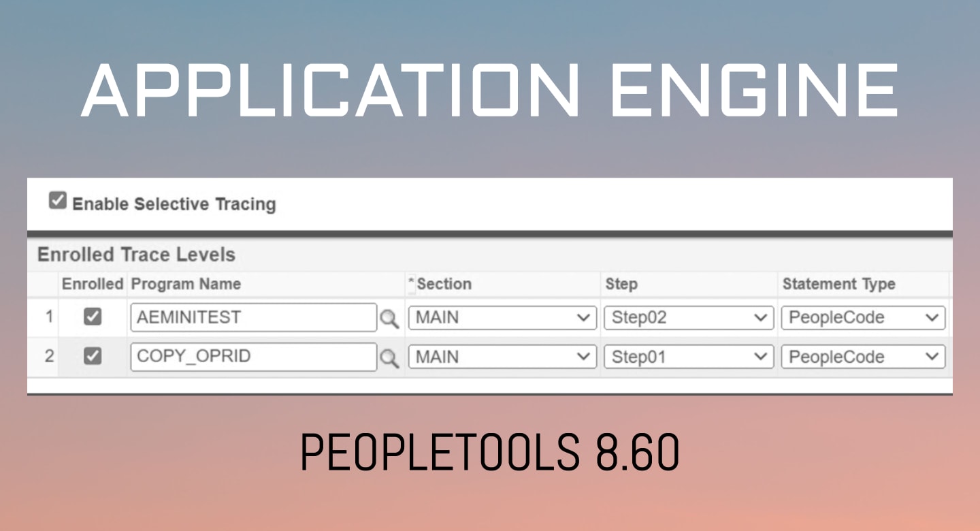Click the Enrolled Trace Levels header
The height and width of the screenshot is (531, 980).
pos(137,255)
